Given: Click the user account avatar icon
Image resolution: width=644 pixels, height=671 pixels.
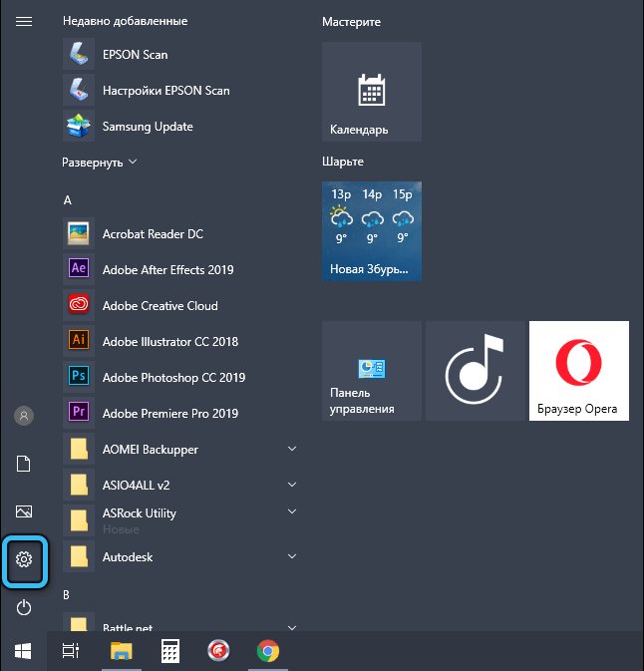Looking at the screenshot, I should tap(24, 416).
